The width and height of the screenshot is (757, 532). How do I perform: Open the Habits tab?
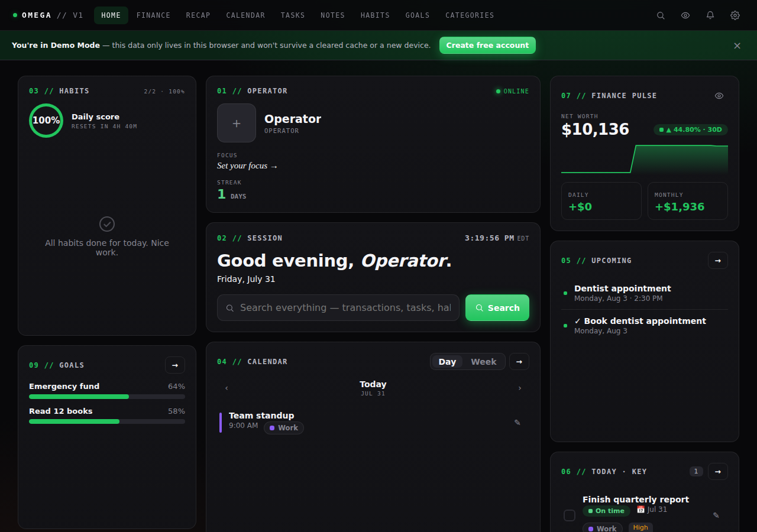pyautogui.click(x=376, y=15)
